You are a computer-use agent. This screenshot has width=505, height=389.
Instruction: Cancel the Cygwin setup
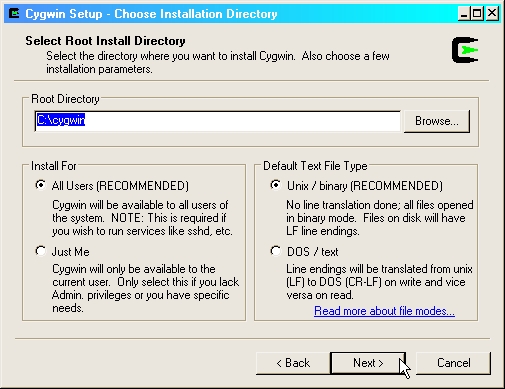pyautogui.click(x=453, y=363)
